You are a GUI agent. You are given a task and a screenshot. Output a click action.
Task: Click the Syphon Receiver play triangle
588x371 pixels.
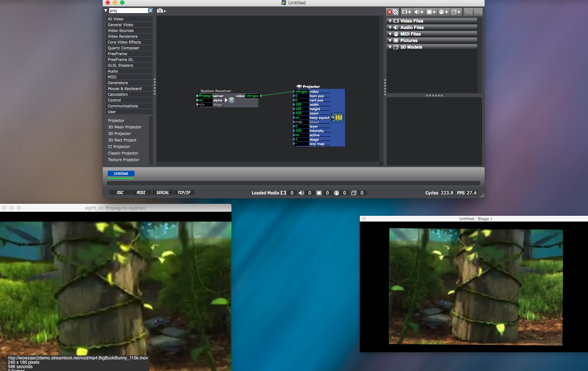tap(226, 100)
